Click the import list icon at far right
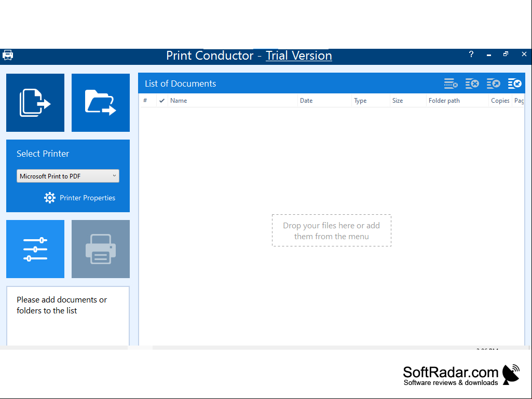 [515, 84]
